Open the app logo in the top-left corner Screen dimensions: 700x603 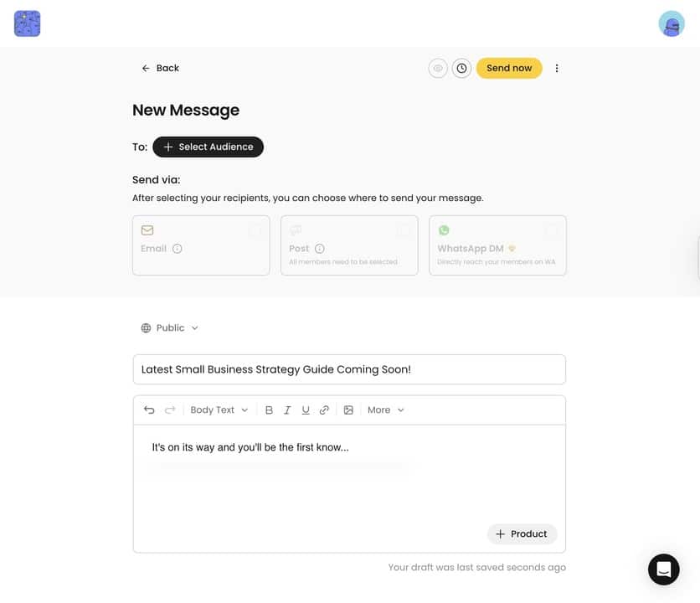27,23
